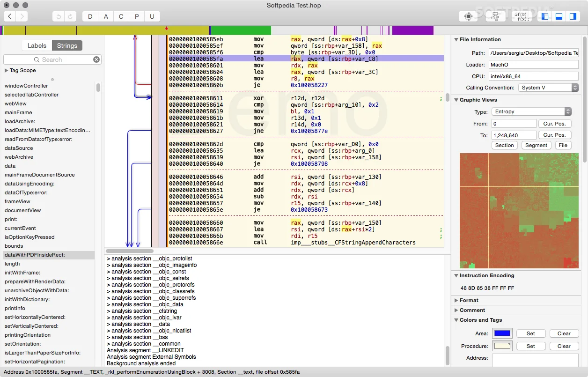
Task: Select the Strings tab
Action: click(67, 45)
